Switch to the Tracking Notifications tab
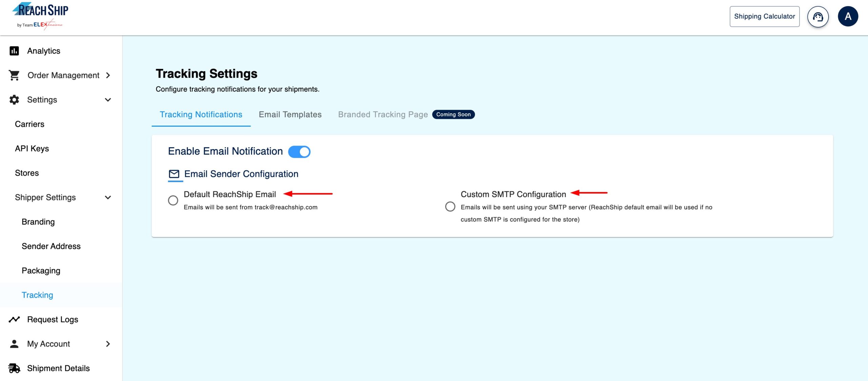The height and width of the screenshot is (381, 868). (201, 114)
